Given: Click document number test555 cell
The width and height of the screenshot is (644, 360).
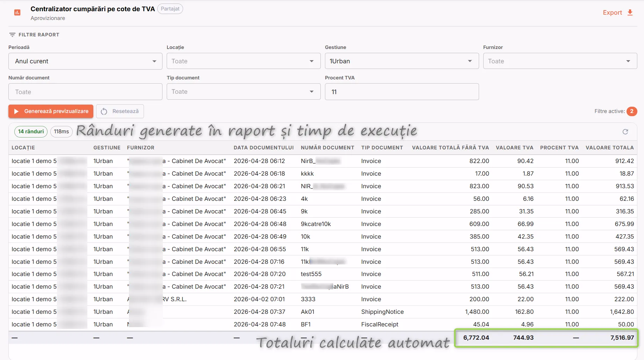Looking at the screenshot, I should pyautogui.click(x=311, y=274).
